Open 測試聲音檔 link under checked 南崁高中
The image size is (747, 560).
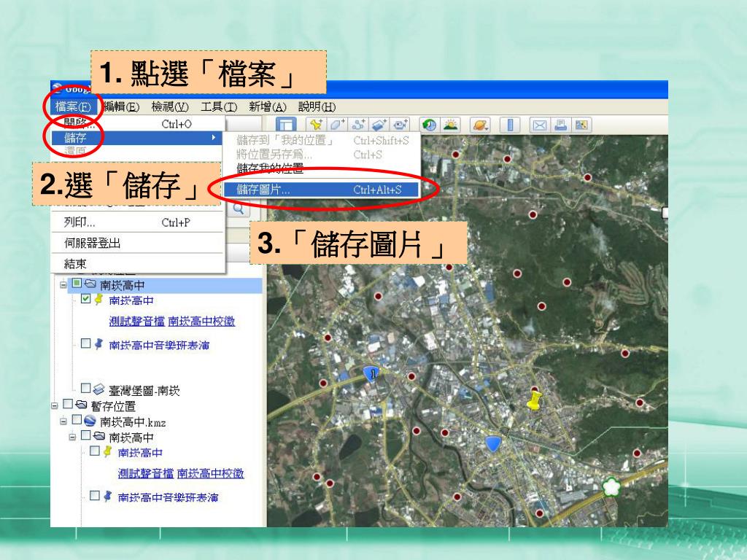pyautogui.click(x=136, y=322)
